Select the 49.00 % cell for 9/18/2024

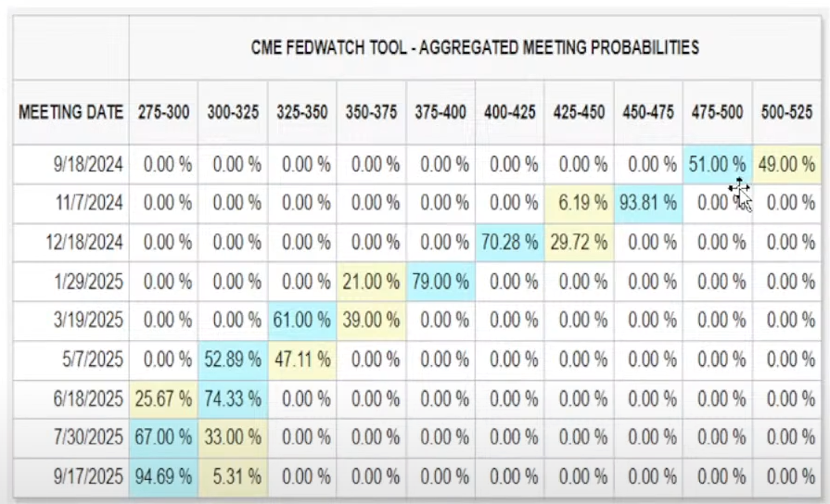coord(786,165)
